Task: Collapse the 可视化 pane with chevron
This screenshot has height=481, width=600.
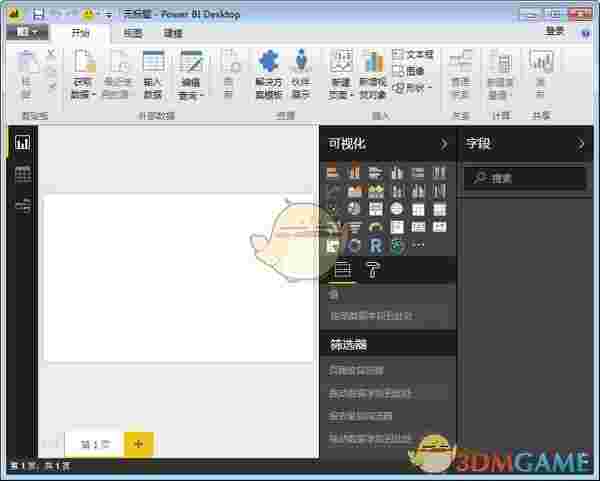Action: click(444, 144)
